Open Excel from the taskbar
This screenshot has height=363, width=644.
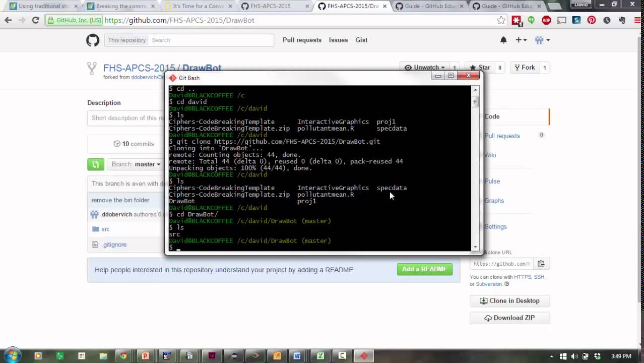point(320,355)
